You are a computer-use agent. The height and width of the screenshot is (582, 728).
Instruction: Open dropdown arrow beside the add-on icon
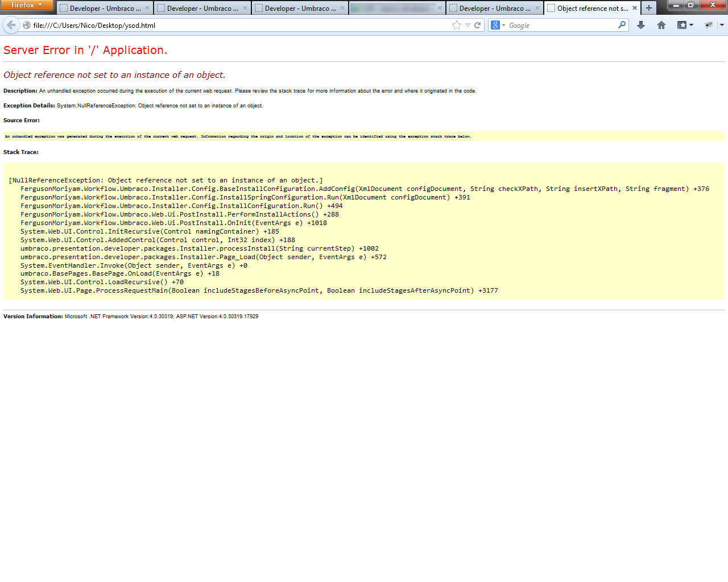[722, 25]
